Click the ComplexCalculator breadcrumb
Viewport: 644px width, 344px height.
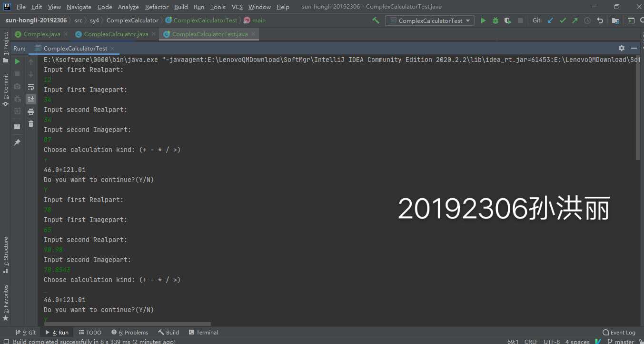click(x=132, y=20)
